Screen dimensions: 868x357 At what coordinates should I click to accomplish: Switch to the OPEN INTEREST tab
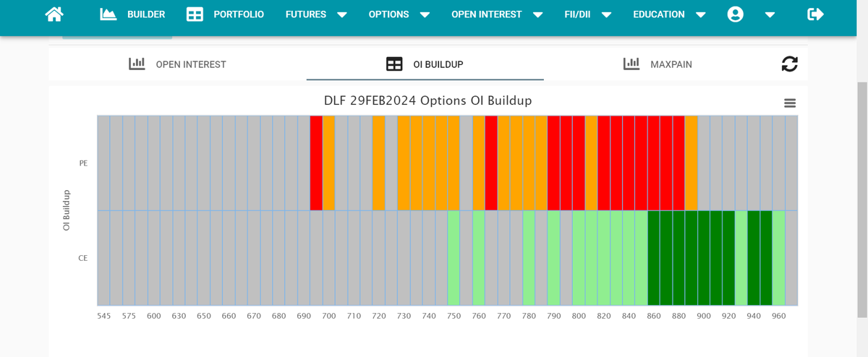coord(191,64)
